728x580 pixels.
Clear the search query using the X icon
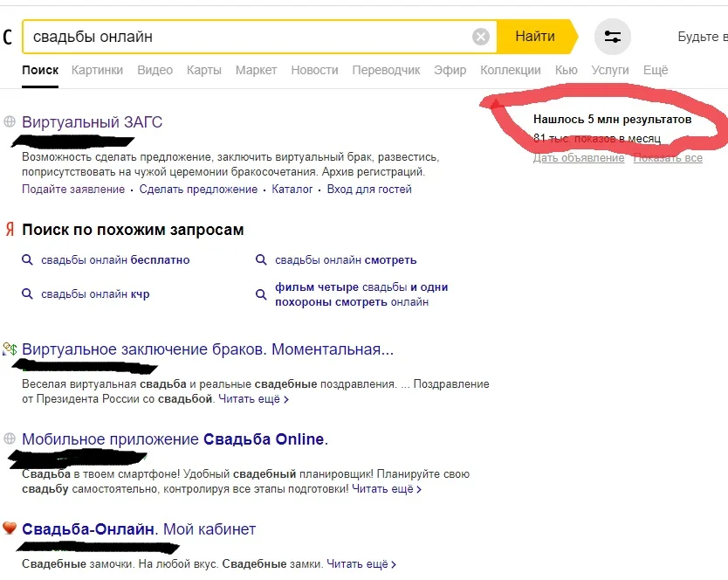[x=480, y=36]
